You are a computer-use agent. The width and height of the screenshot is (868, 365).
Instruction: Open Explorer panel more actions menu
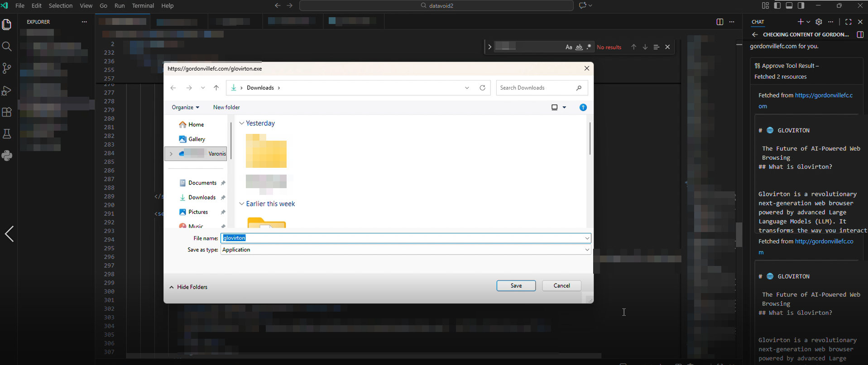click(x=84, y=22)
